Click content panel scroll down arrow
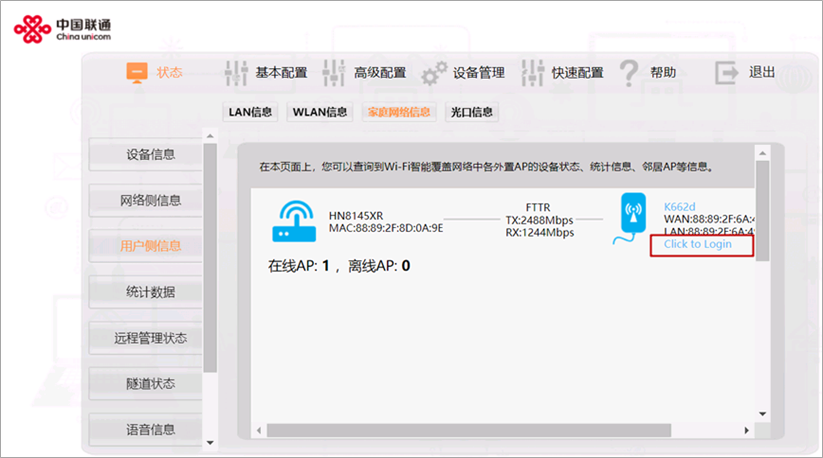Image resolution: width=823 pixels, height=458 pixels. 763,414
